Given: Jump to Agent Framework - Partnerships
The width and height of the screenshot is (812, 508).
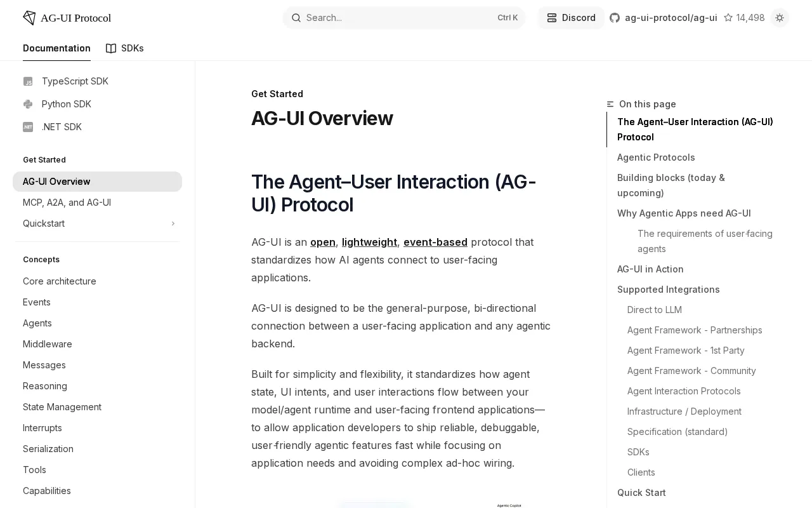Looking at the screenshot, I should point(695,330).
